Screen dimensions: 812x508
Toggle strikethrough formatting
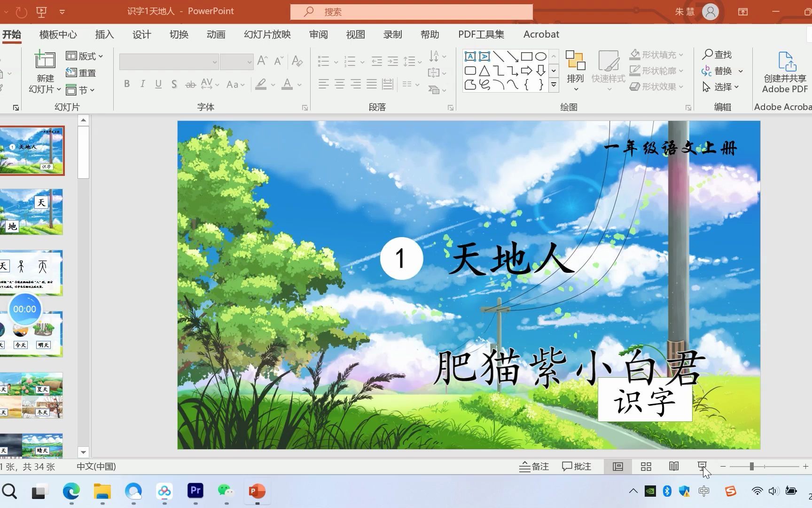pos(190,84)
